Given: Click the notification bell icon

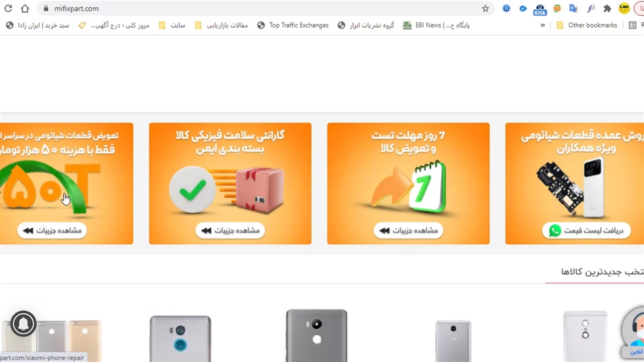Looking at the screenshot, I should [23, 324].
